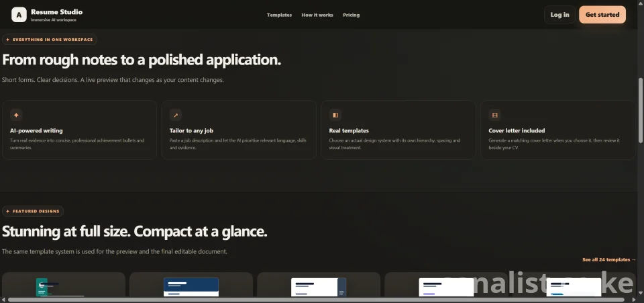
Task: Click the Log in button
Action: [x=559, y=15]
